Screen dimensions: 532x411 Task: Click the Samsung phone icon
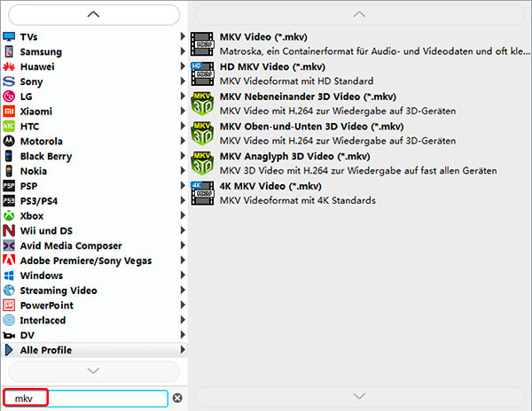9,51
